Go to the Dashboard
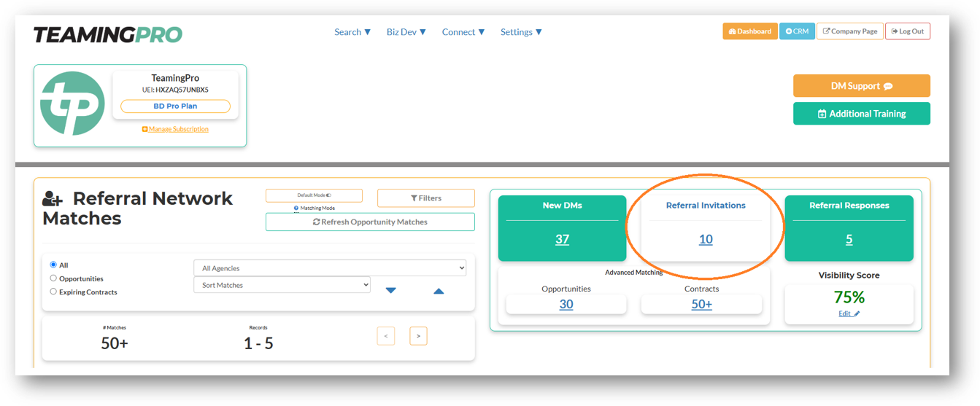The width and height of the screenshot is (980, 406). click(750, 31)
